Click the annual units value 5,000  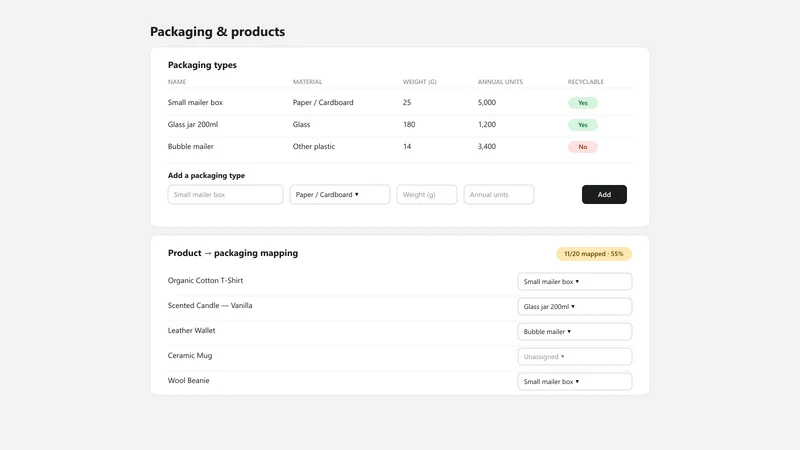click(487, 103)
